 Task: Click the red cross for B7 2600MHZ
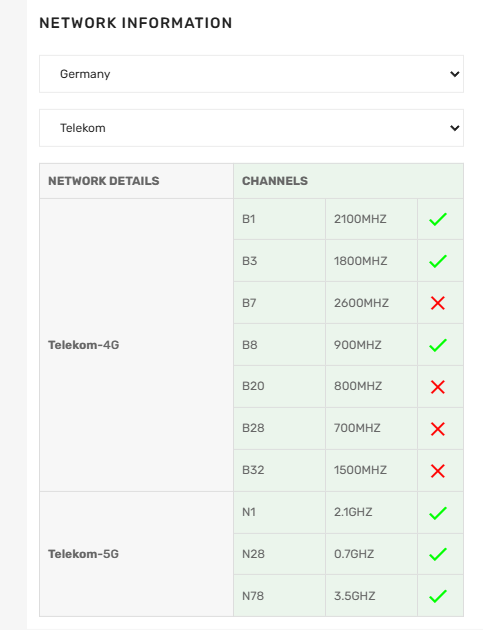[x=438, y=303]
